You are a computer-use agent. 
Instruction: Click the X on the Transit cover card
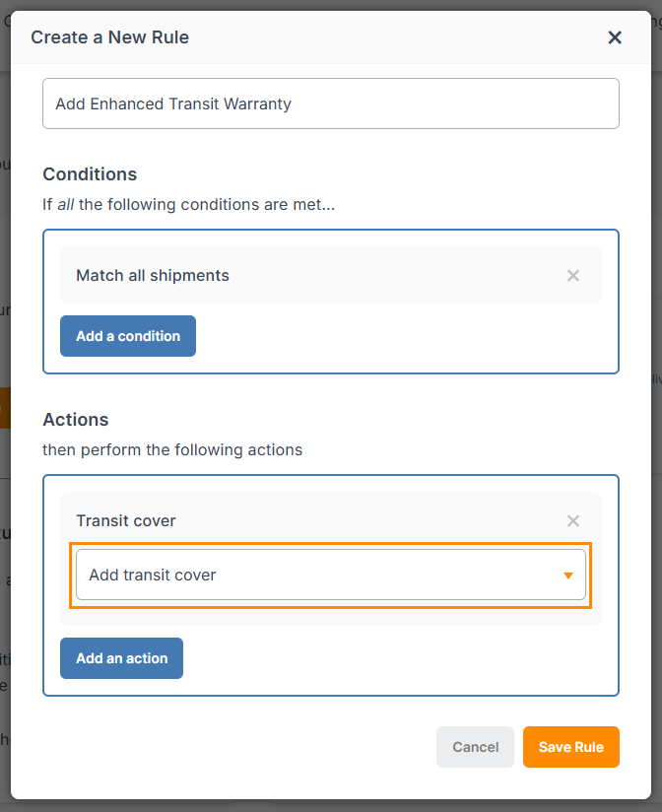573,521
